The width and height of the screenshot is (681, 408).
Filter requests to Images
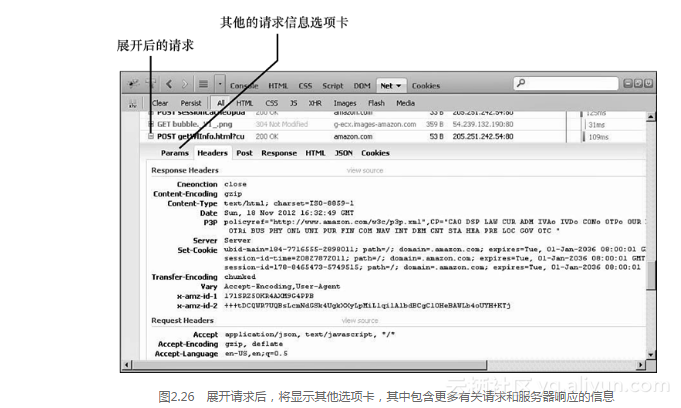coord(345,103)
